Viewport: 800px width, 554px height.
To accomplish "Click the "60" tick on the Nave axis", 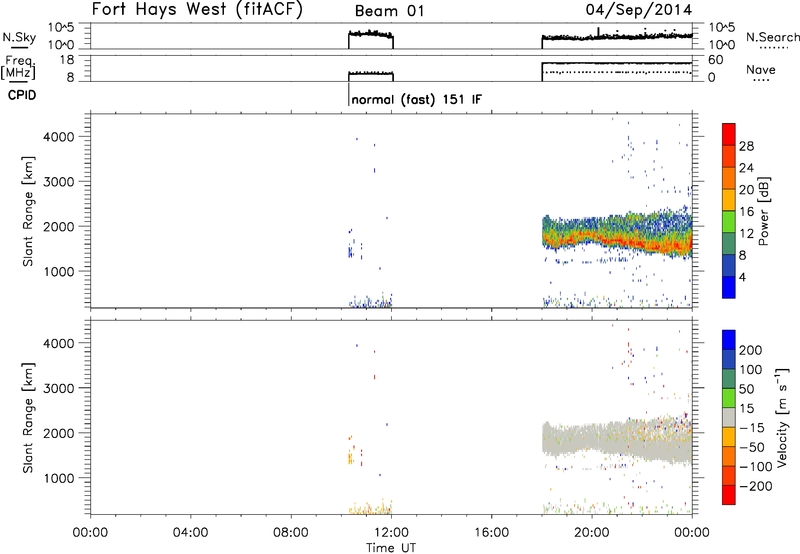I will pos(716,60).
